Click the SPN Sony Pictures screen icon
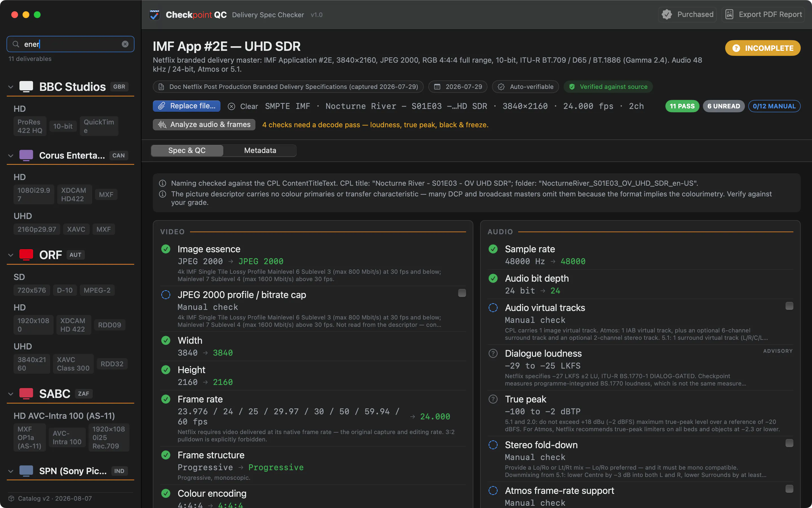Viewport: 812px width, 508px height. click(26, 471)
